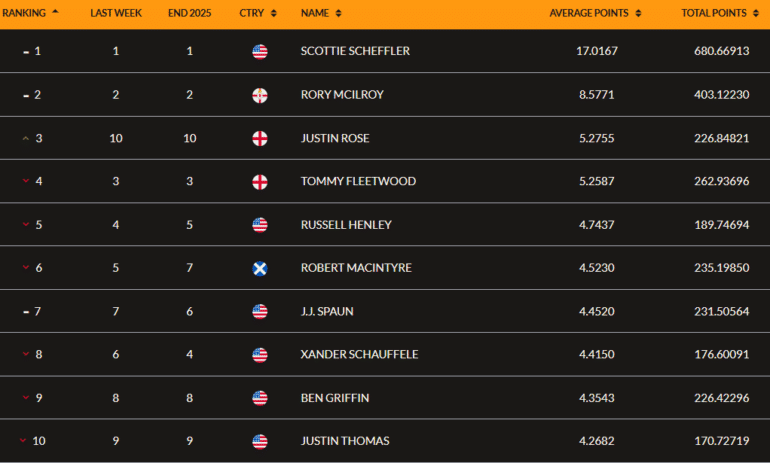Click Robert MacIntyre's Scotland flag icon

click(260, 268)
